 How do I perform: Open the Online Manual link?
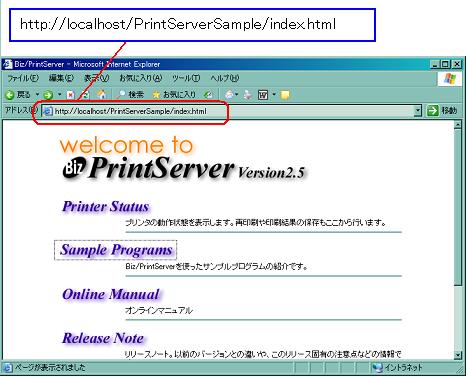click(x=111, y=294)
